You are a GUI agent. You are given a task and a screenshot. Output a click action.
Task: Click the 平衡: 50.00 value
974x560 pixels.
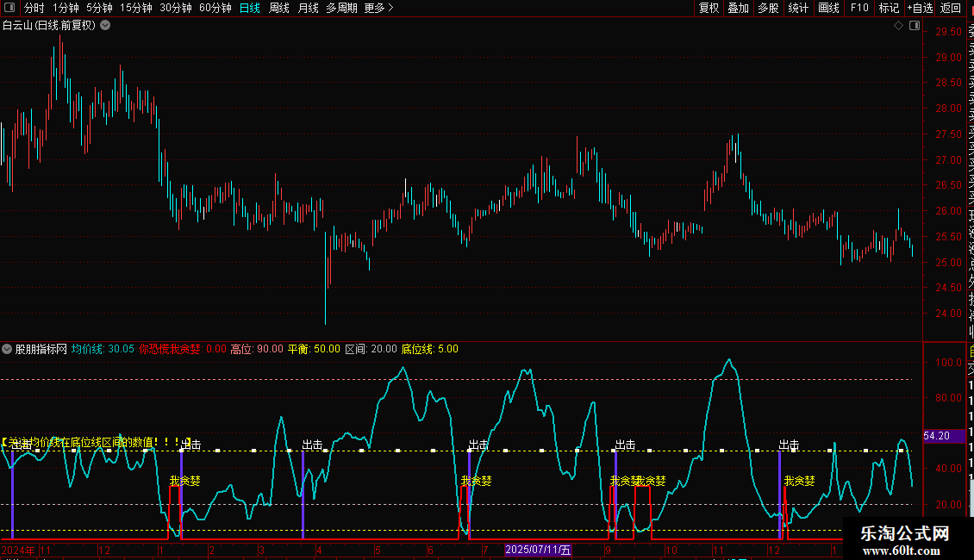point(314,349)
